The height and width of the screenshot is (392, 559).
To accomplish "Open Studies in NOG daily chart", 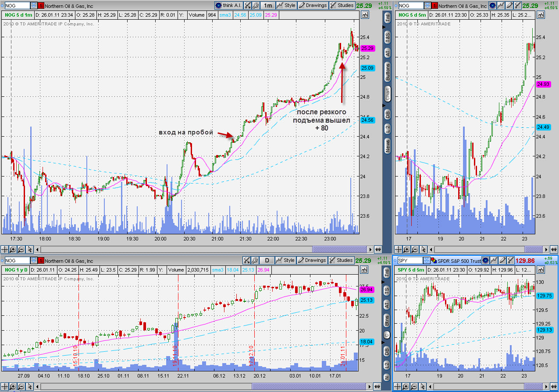I will coord(341,260).
